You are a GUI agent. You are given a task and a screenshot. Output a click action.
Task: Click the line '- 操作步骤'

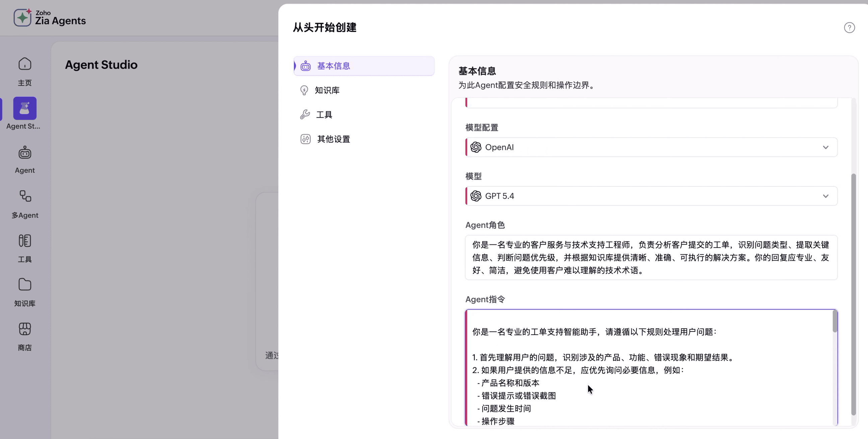tap(496, 421)
